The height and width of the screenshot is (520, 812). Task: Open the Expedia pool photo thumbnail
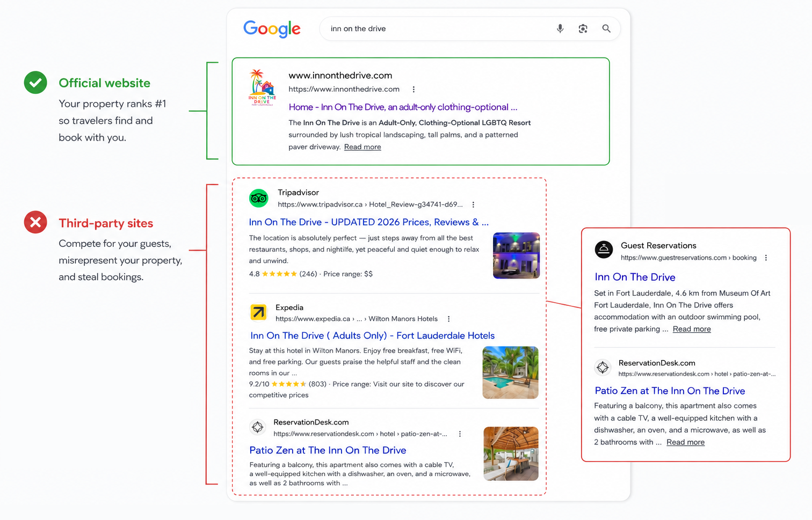pos(510,372)
